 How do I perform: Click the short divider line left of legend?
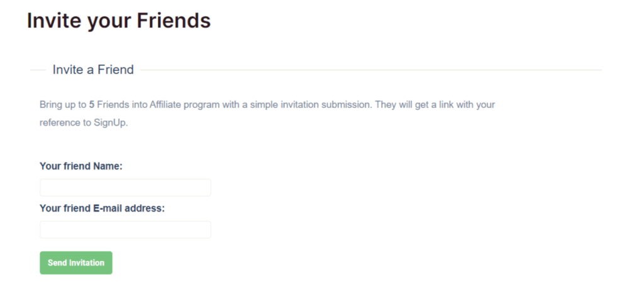point(38,70)
